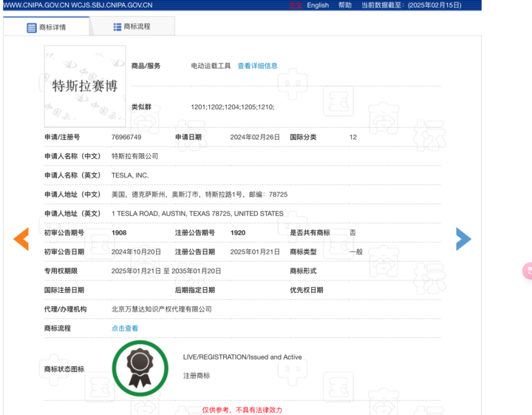Click the 后期指定日期 label
532x415 pixels.
click(195, 290)
